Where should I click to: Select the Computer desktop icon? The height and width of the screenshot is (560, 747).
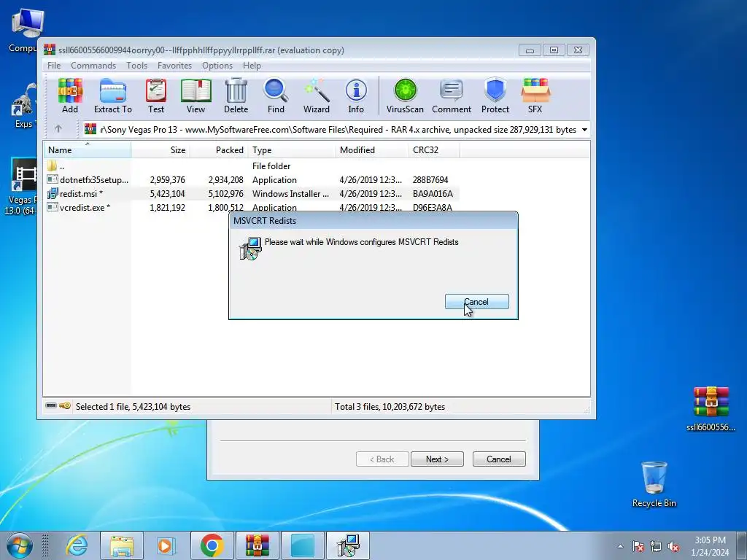(24, 30)
